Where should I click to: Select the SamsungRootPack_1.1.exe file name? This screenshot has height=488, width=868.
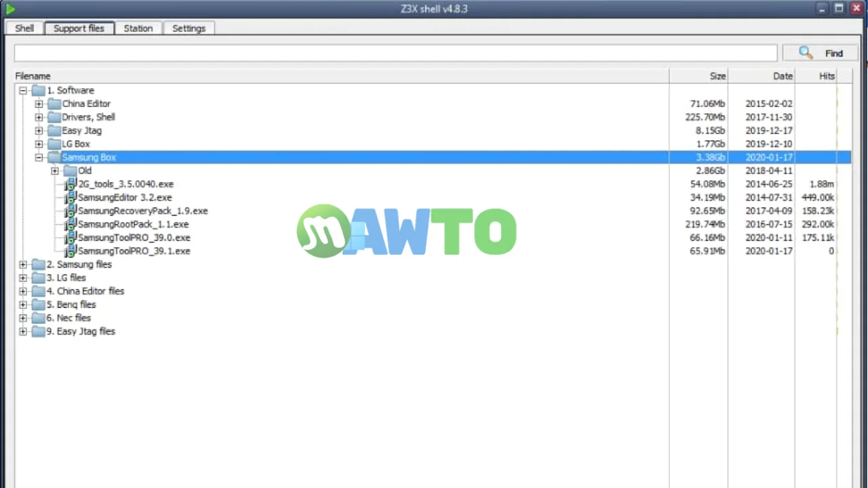(134, 224)
